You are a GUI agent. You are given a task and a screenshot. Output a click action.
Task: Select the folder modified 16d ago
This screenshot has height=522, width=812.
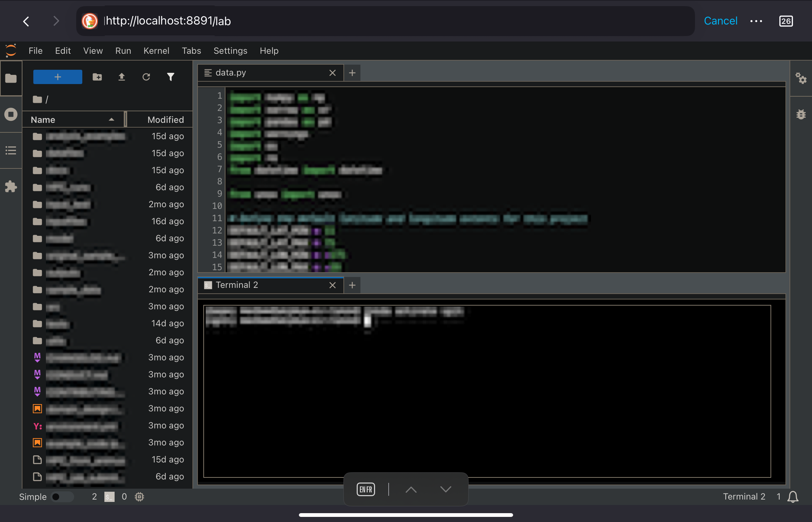(107, 221)
